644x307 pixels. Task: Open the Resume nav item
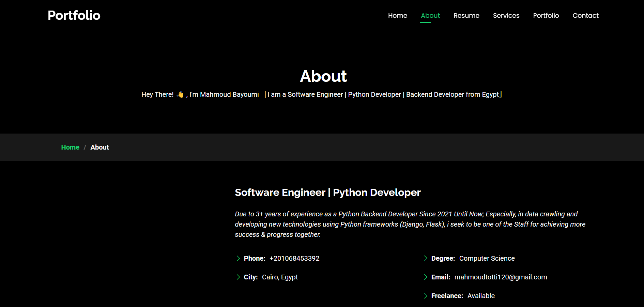tap(466, 16)
